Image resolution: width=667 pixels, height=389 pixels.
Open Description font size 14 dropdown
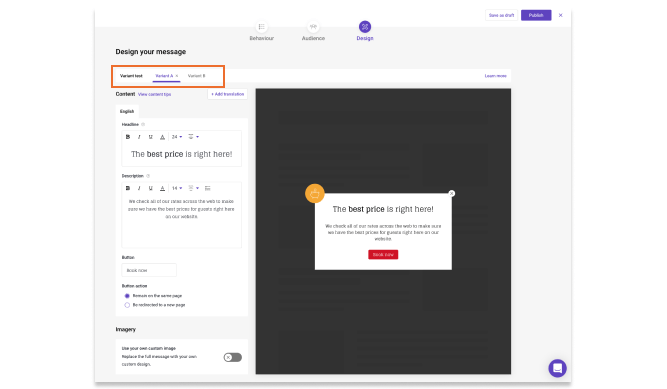[177, 188]
